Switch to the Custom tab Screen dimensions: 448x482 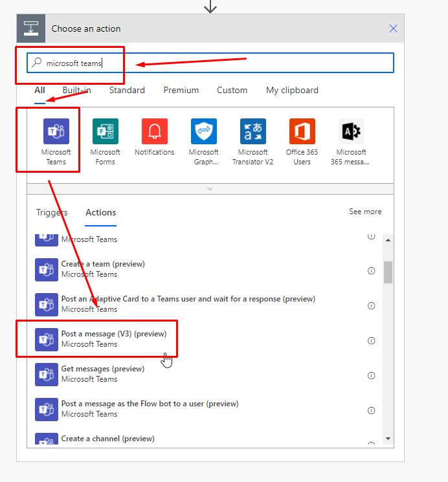tap(232, 90)
